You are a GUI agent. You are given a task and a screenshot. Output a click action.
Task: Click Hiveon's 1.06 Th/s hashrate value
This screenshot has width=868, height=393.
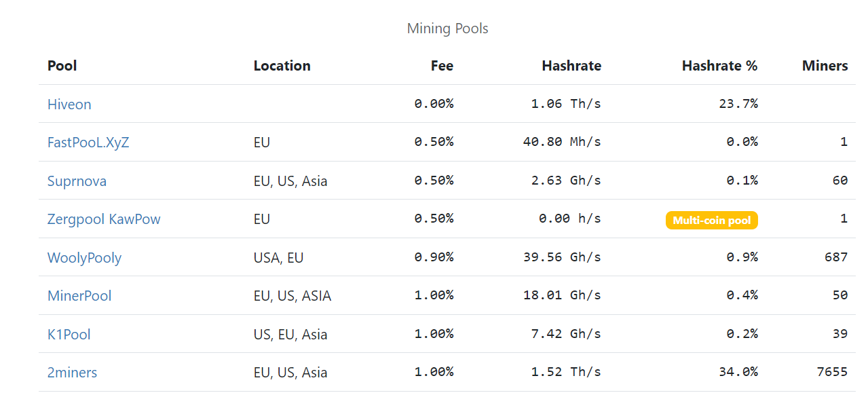[x=566, y=104]
